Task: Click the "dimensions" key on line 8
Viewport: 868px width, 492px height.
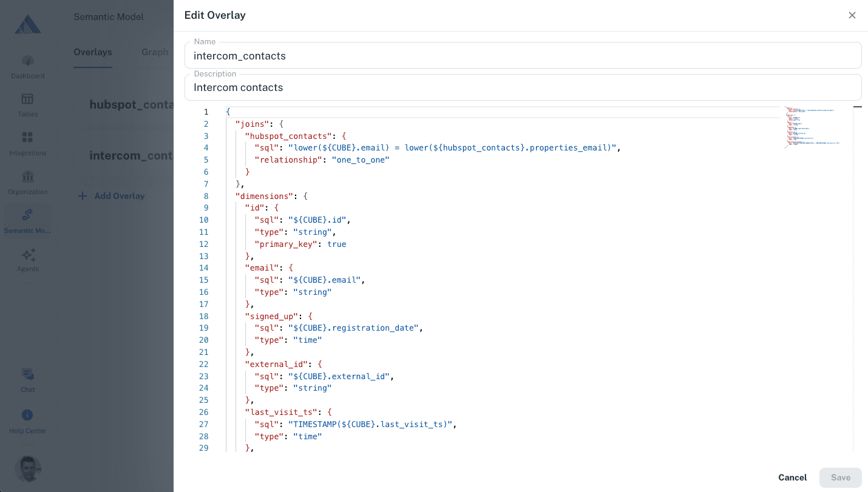Action: [x=264, y=196]
